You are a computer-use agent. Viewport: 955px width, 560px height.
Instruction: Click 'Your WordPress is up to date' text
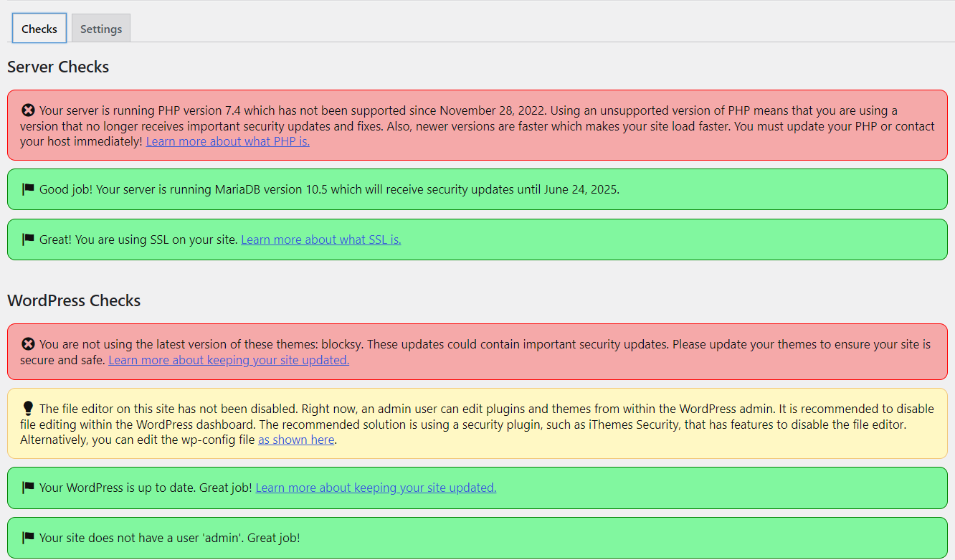[x=146, y=488]
